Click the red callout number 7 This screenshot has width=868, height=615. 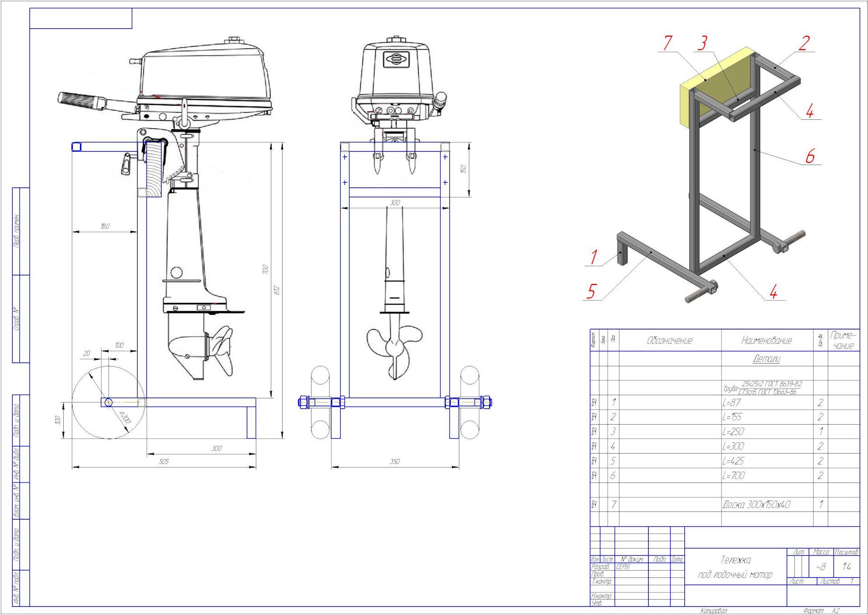(667, 43)
